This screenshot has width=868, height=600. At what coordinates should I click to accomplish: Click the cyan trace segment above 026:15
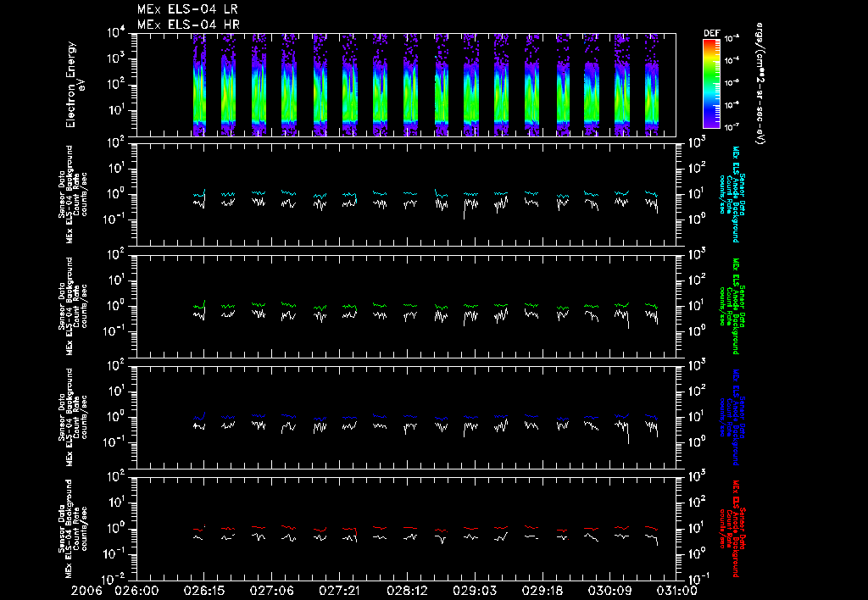199,194
